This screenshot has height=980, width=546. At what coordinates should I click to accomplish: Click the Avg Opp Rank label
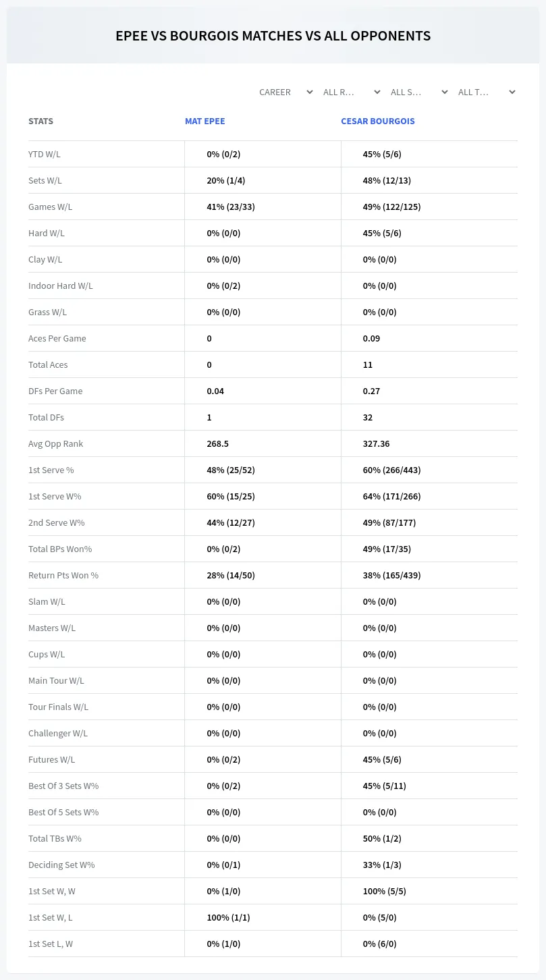coord(56,443)
